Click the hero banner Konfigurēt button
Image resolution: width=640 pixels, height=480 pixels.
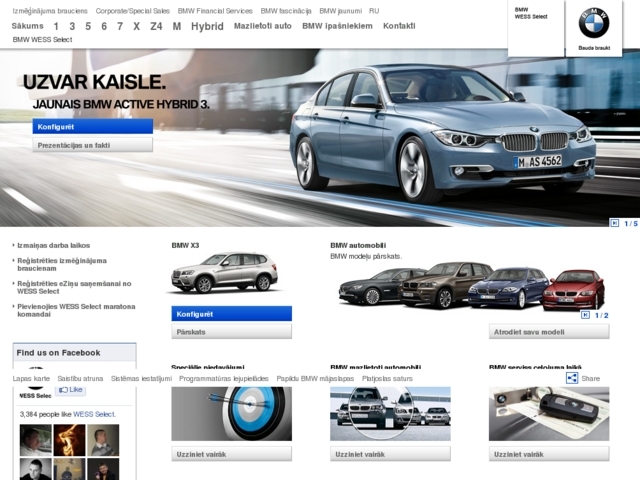pos(93,127)
